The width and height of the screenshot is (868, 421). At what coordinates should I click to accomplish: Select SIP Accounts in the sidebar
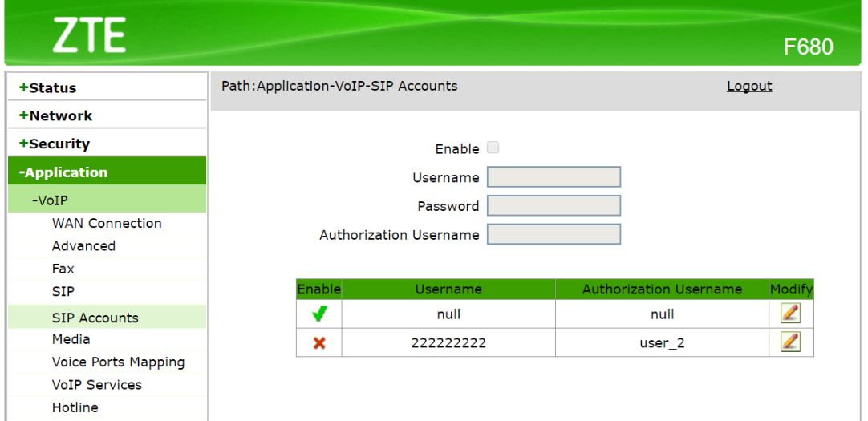click(107, 317)
